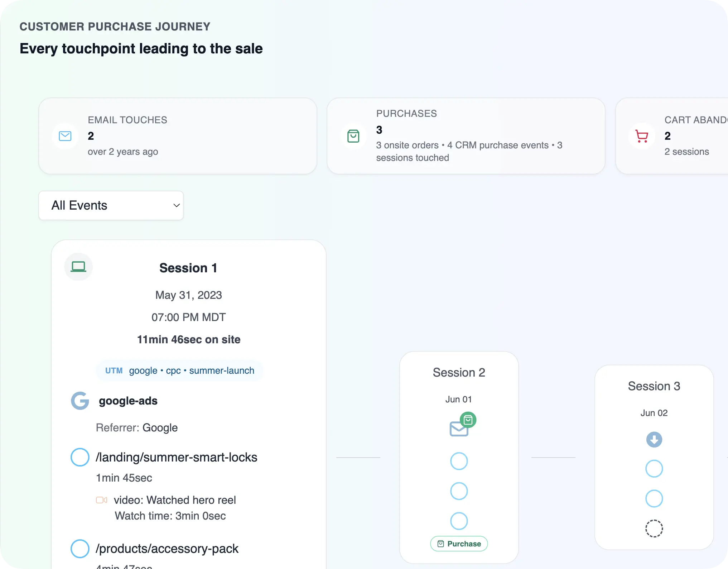Click '07:00 PM MDT' session time
This screenshot has width=728, height=569.
pyautogui.click(x=189, y=317)
